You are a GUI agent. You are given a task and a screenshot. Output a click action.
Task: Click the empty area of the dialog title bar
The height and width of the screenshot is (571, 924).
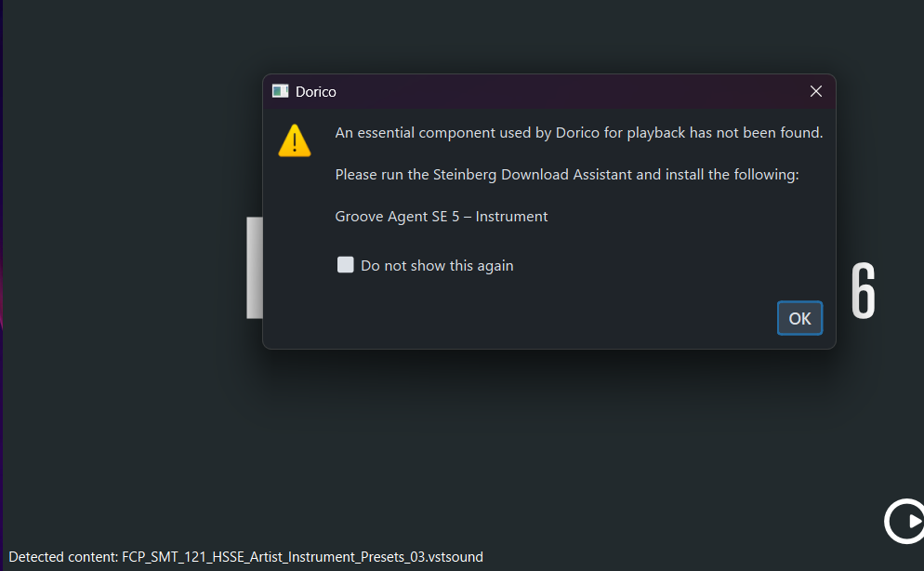[x=558, y=91]
